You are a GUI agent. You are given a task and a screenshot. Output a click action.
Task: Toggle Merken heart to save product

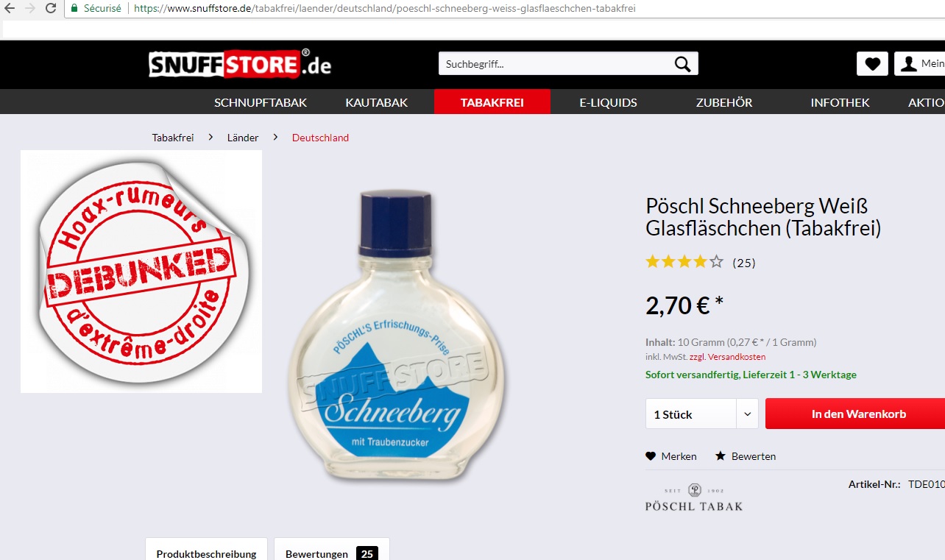click(651, 456)
